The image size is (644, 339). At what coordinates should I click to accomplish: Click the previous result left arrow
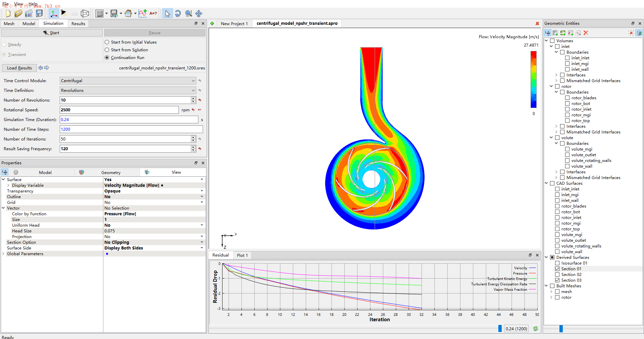(41, 68)
